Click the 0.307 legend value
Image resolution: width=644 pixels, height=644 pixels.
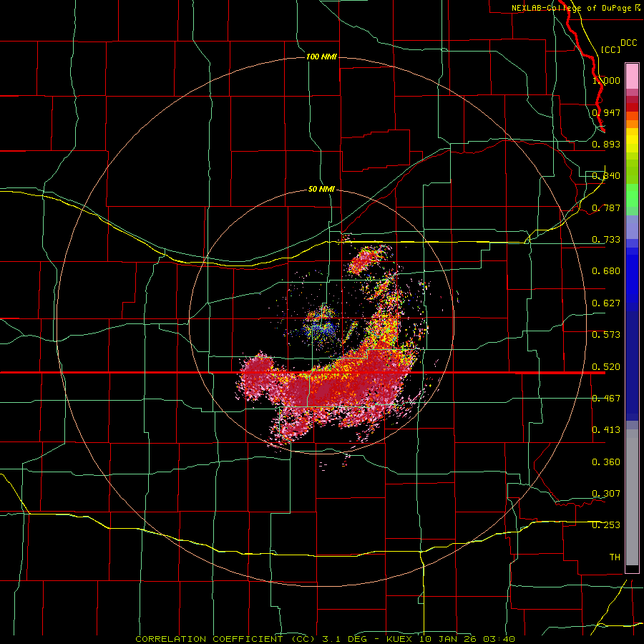pyautogui.click(x=606, y=493)
